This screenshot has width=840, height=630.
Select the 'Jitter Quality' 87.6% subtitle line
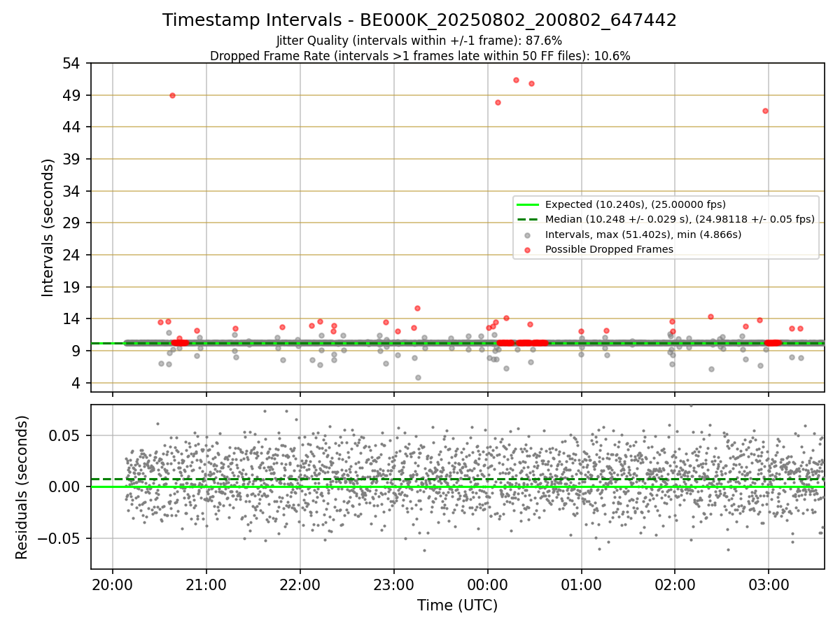click(419, 41)
